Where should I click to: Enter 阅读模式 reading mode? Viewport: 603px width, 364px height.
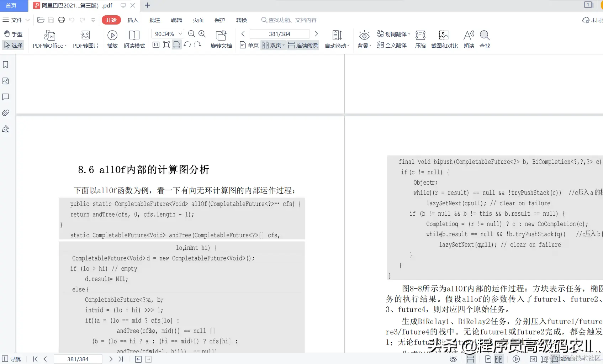pyautogui.click(x=134, y=39)
